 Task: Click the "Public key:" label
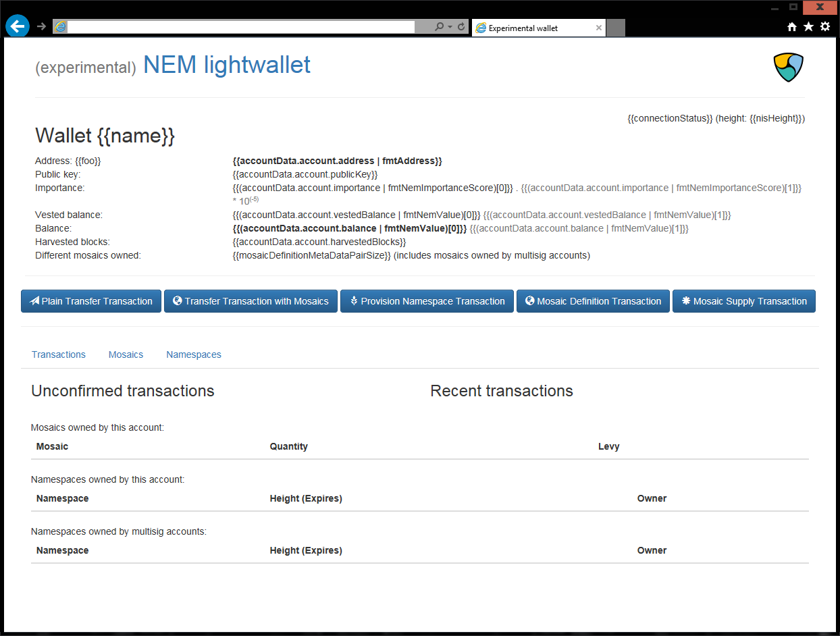[x=57, y=174]
